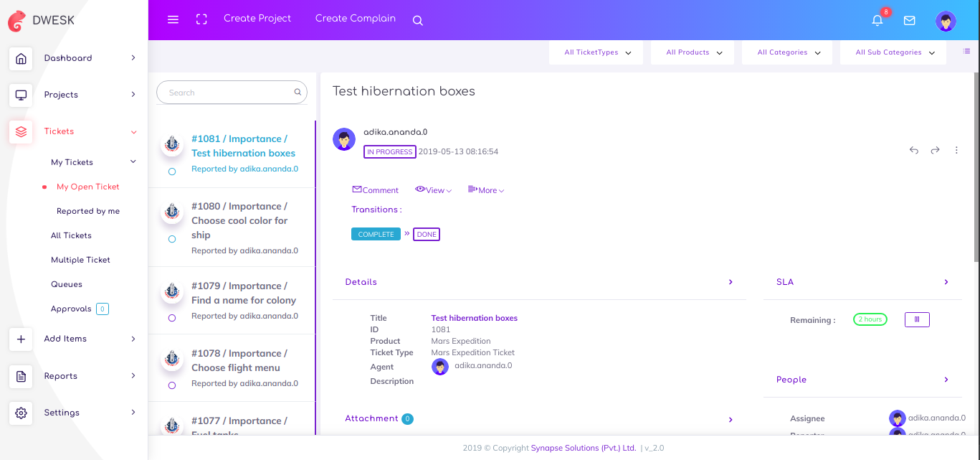
Task: Click the hamburger menu icon in header
Action: [173, 19]
